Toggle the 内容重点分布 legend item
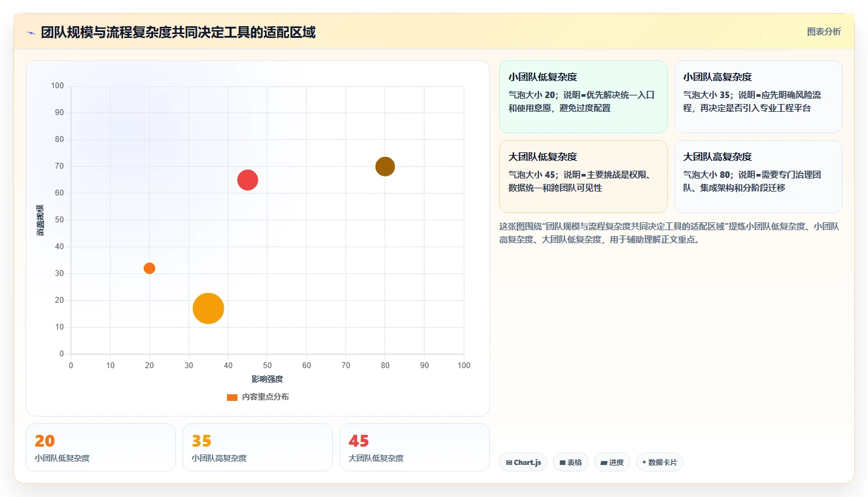Viewport: 868px width, 497px height. pos(258,397)
